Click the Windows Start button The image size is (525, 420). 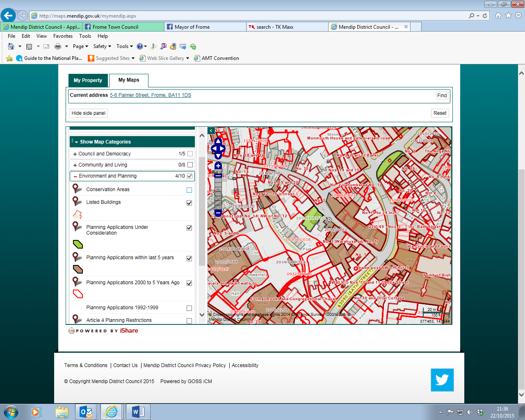10,412
